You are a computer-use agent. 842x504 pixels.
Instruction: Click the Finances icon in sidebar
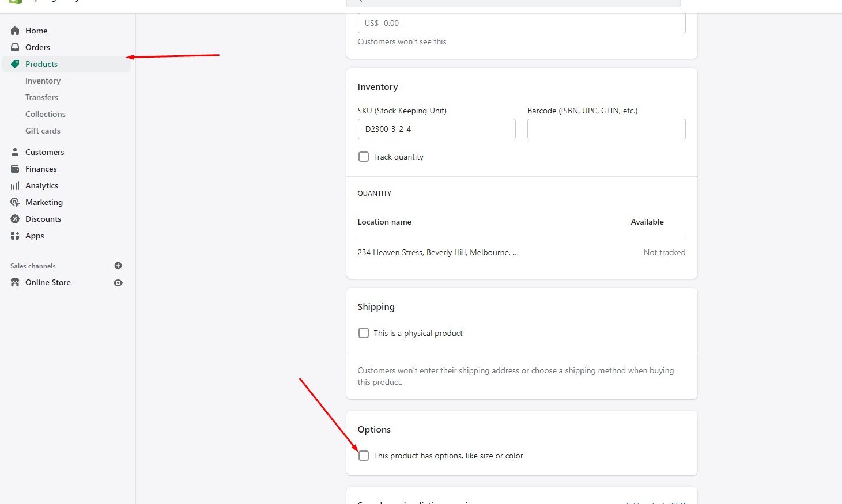(15, 169)
